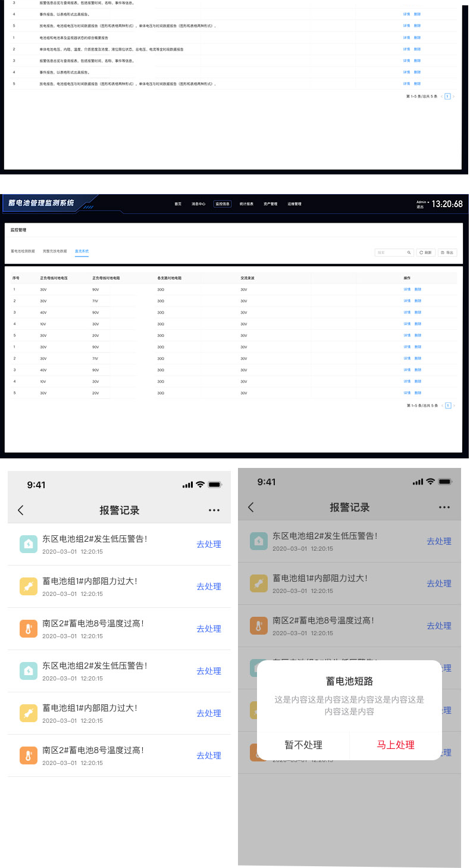Open the three-dot menu in left 报警记录 header
470x868 pixels.
[214, 510]
